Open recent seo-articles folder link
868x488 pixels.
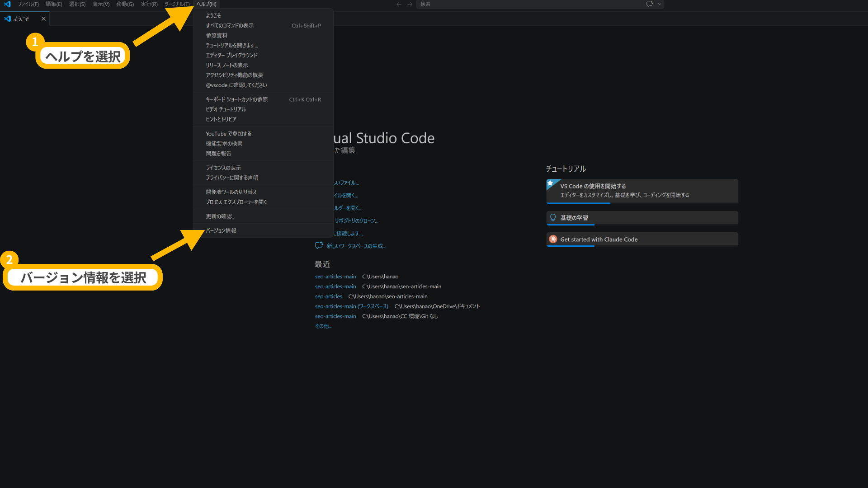click(x=329, y=296)
